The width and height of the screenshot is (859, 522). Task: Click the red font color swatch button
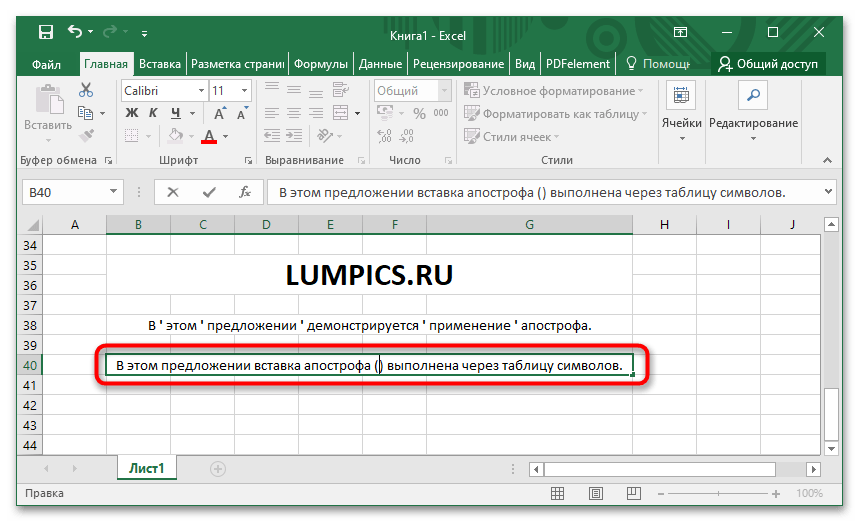[x=209, y=136]
